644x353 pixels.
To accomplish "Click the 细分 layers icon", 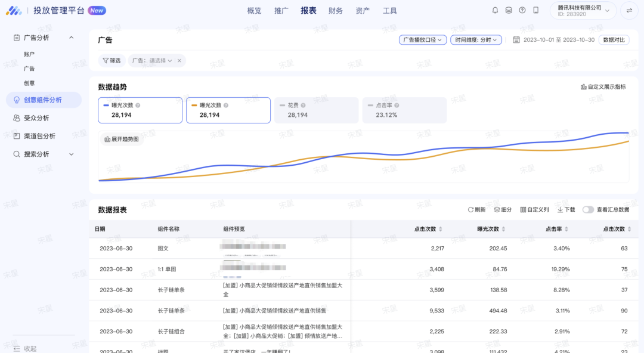I will click(x=503, y=210).
